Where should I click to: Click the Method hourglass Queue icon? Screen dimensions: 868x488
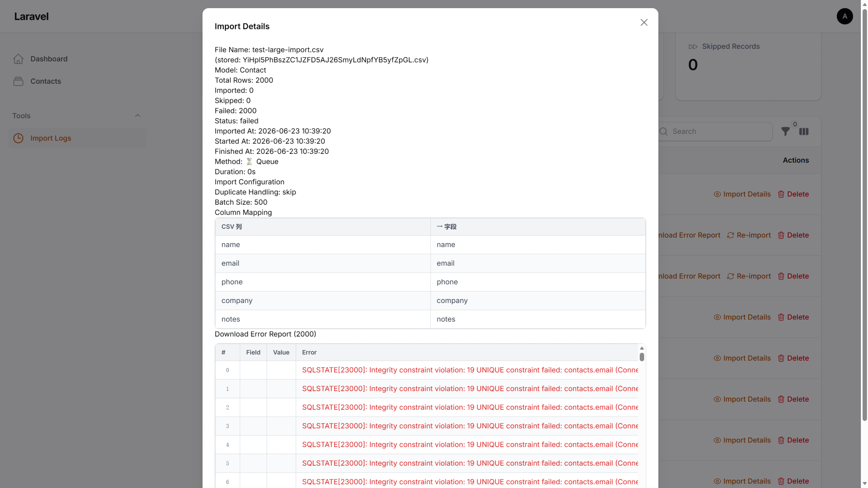249,162
